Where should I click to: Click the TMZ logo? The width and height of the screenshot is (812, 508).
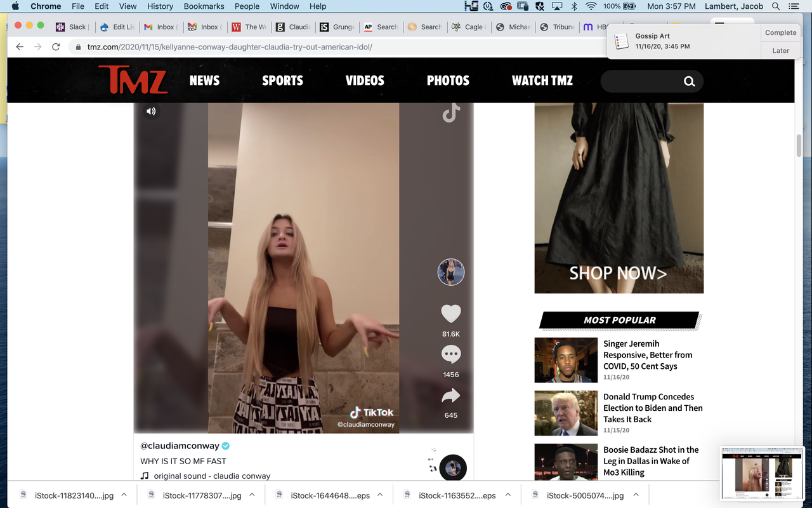[133, 80]
